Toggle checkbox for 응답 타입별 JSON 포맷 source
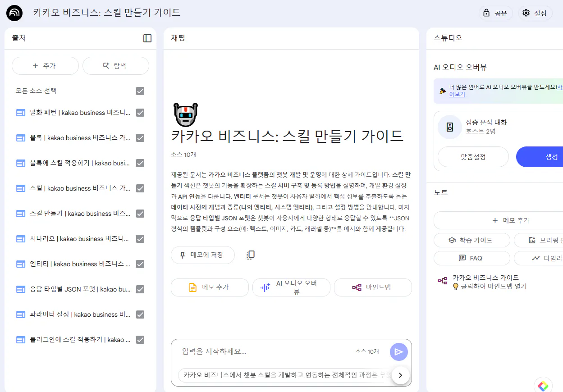Image resolution: width=563 pixels, height=392 pixels. (x=140, y=289)
